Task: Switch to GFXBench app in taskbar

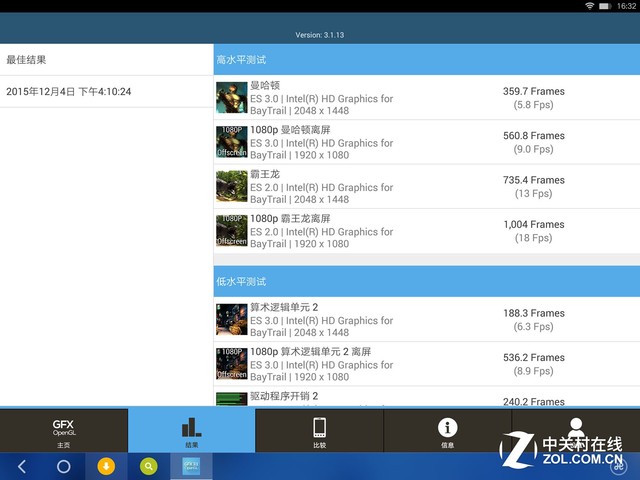Action: pyautogui.click(x=191, y=466)
